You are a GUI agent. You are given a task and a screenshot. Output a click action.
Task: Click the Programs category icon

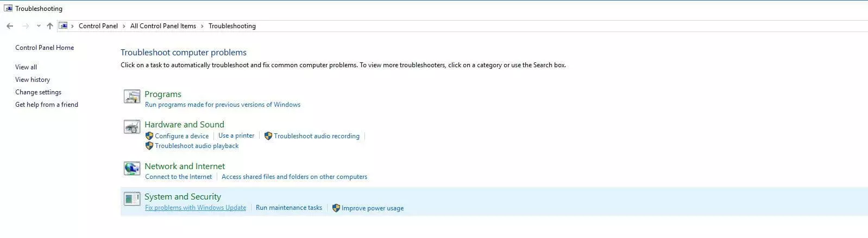click(132, 97)
